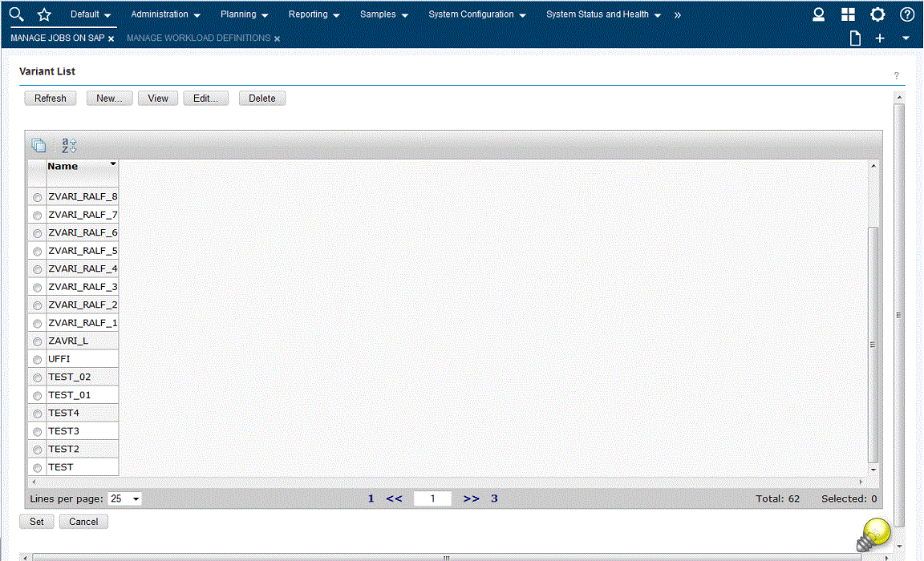Click the favorites star icon

(x=44, y=14)
